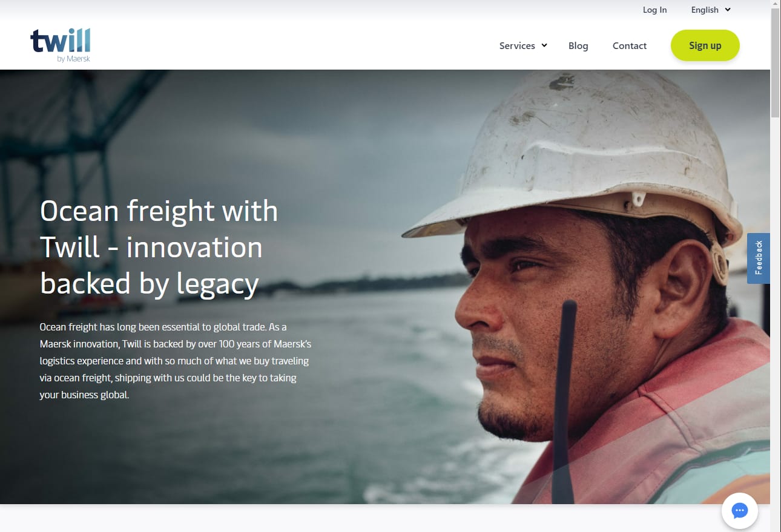Click the green Sign up button

pyautogui.click(x=705, y=45)
